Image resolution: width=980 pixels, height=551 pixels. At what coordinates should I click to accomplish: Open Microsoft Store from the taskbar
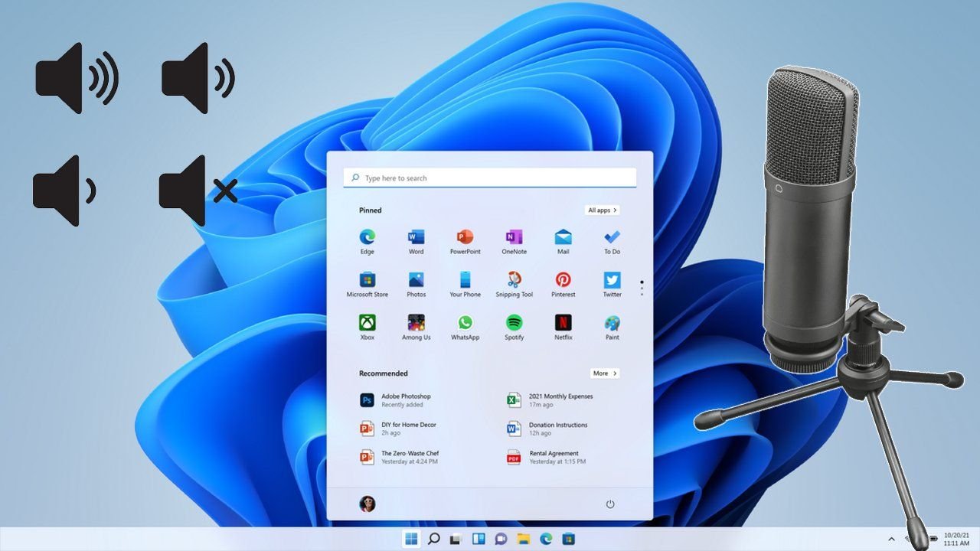pos(568,539)
